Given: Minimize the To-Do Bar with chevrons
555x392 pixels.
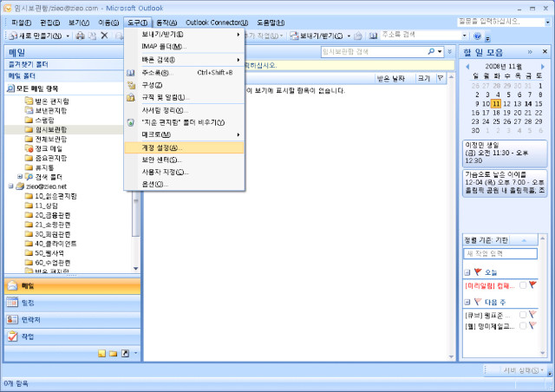Looking at the screenshot, I should click(530, 52).
